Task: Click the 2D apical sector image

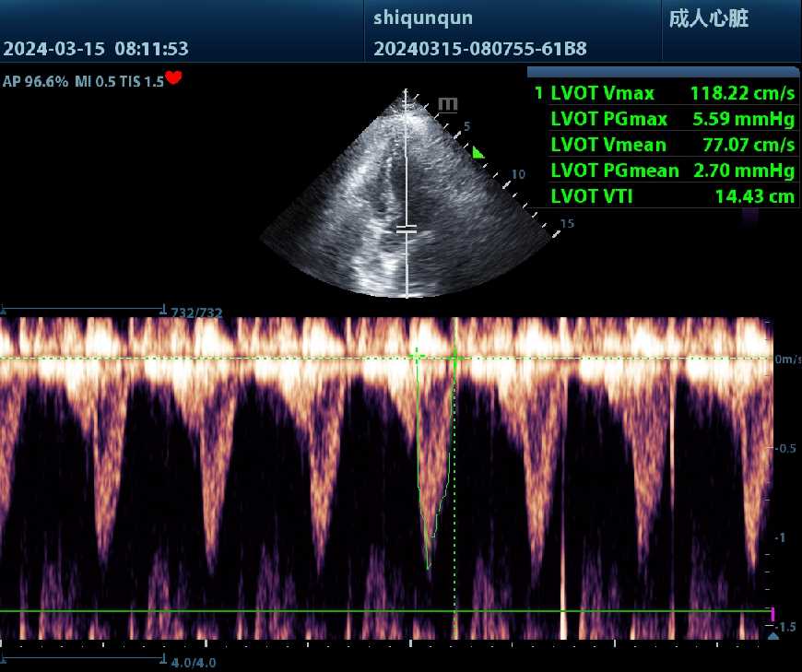Action: pyautogui.click(x=406, y=203)
